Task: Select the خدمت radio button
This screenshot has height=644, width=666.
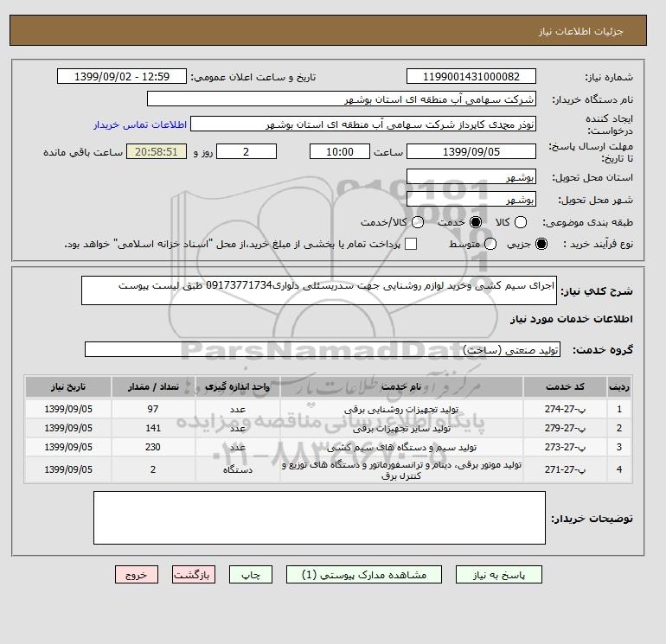Action: point(476,222)
